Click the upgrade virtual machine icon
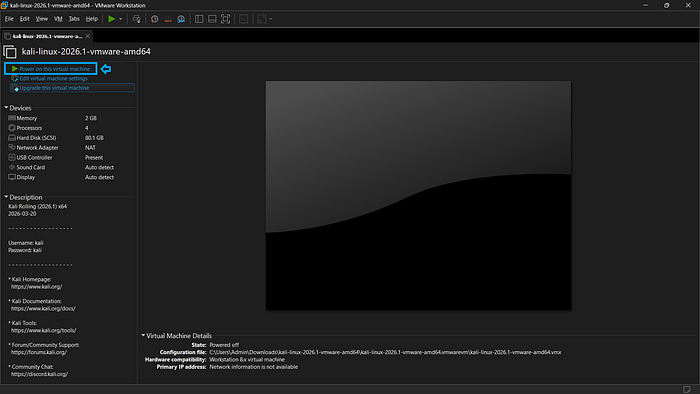 (15, 88)
